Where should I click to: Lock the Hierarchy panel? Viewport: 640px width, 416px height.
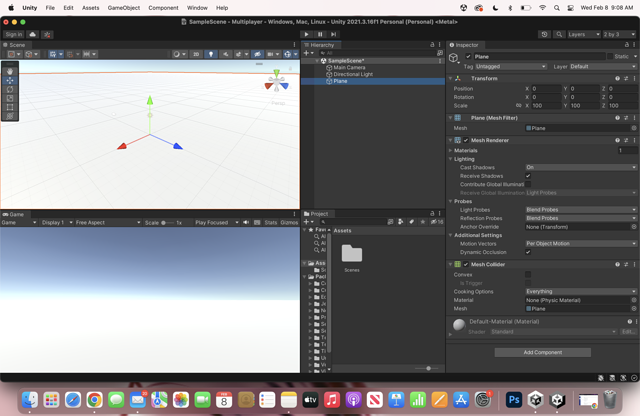pos(432,44)
